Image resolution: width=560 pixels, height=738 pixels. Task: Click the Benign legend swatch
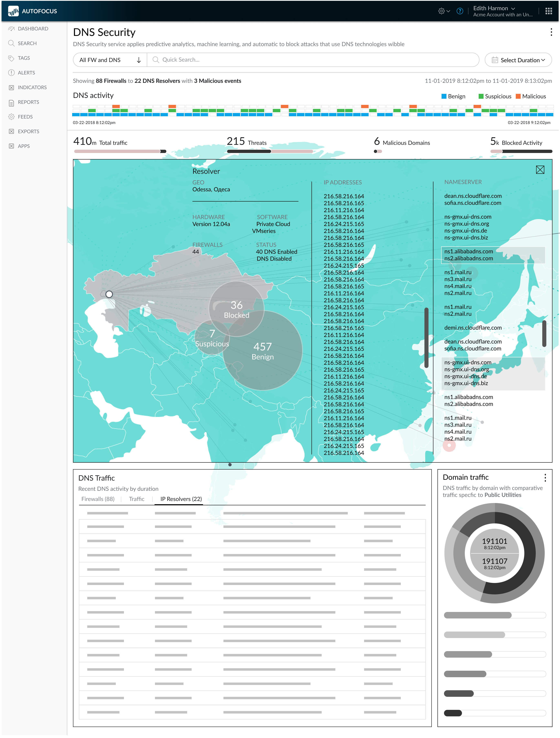pyautogui.click(x=444, y=96)
